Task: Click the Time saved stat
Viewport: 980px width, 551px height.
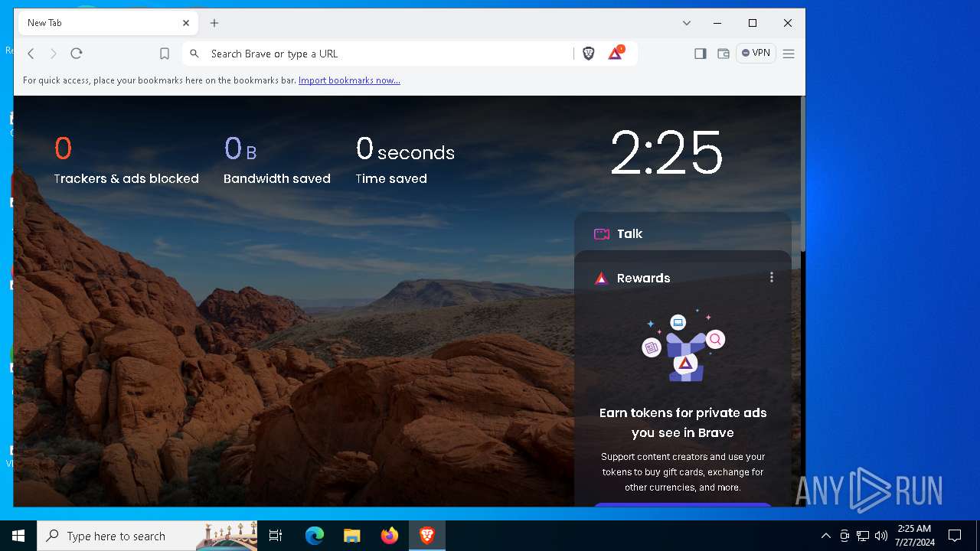Action: pos(405,160)
